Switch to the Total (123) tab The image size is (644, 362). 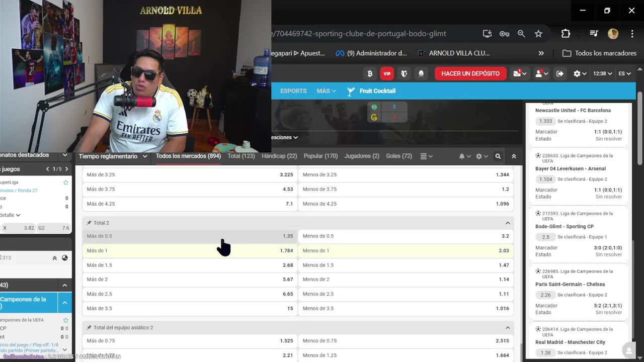[242, 156]
